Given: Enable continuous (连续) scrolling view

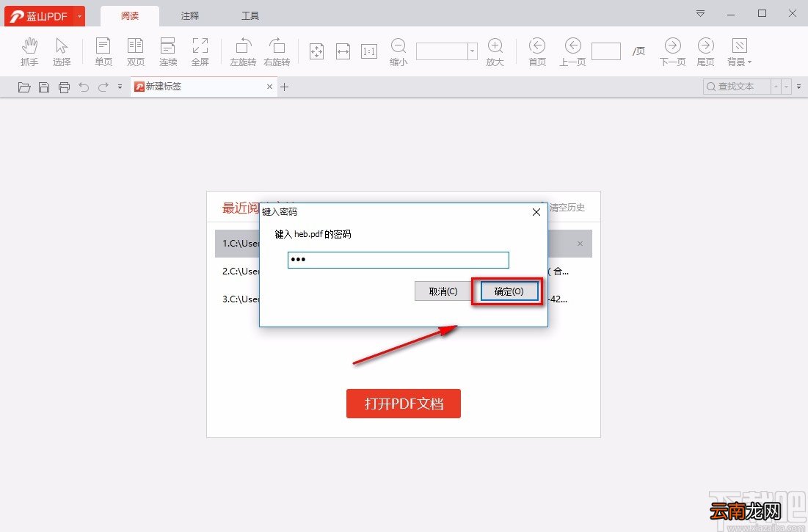Looking at the screenshot, I should pyautogui.click(x=168, y=51).
